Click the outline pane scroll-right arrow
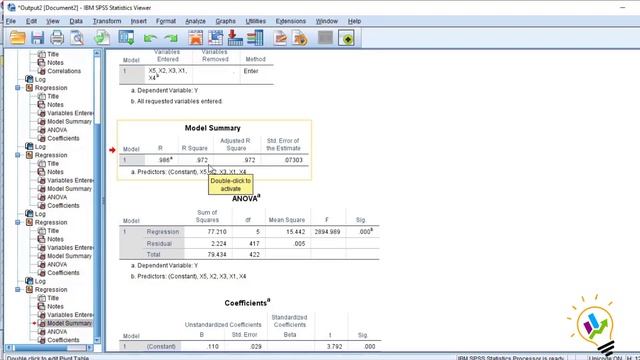 (x=90, y=348)
